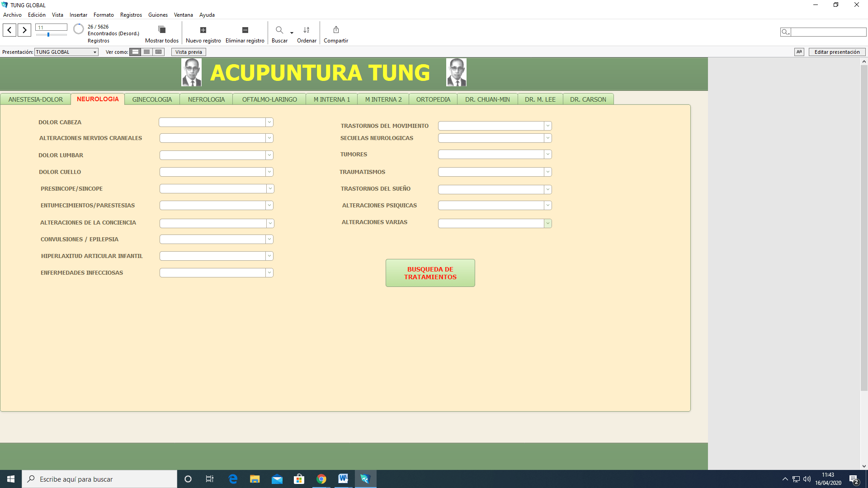Open the Buscar magnifier tool
Screen dimensions: 868x488
279,30
